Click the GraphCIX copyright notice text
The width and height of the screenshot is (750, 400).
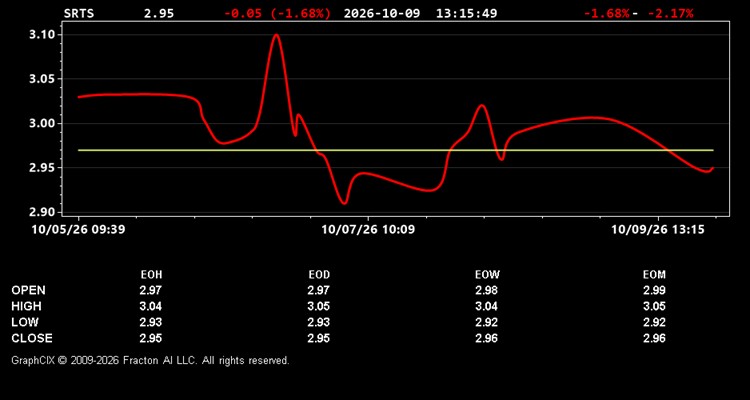click(150, 360)
